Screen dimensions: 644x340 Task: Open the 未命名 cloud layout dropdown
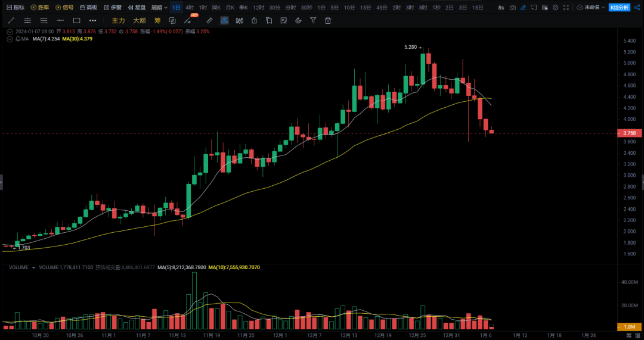[590, 7]
